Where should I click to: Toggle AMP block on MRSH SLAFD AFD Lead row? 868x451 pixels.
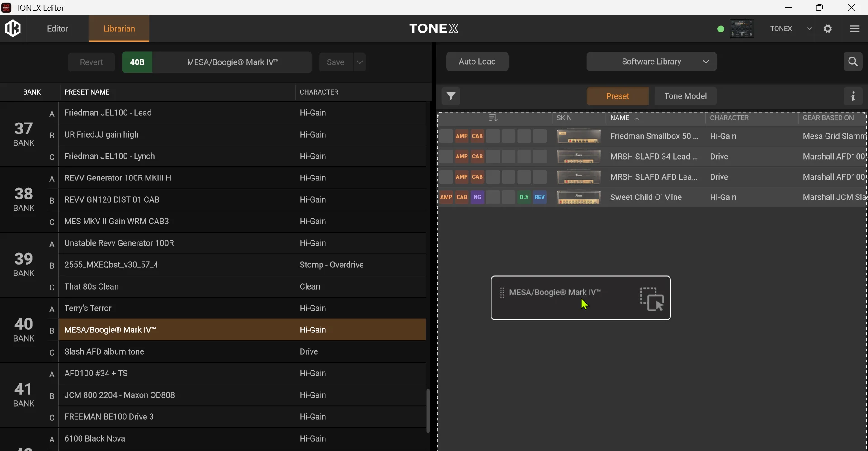point(462,177)
